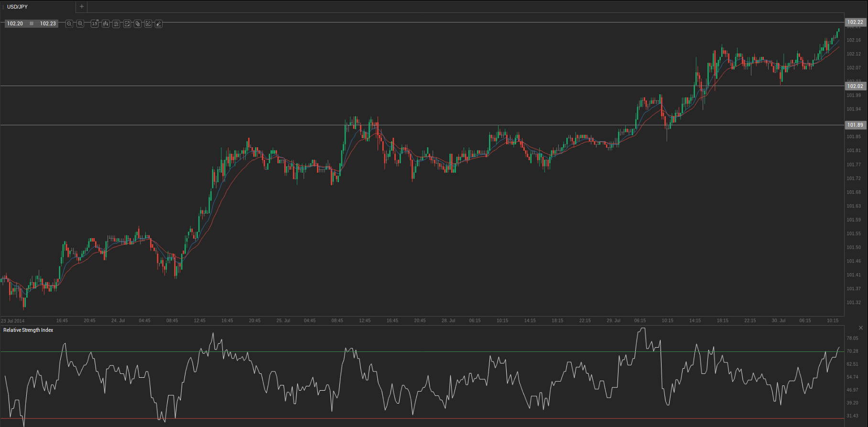Select the 102.22 price level label
Image resolution: width=868 pixels, height=427 pixels.
click(x=855, y=22)
